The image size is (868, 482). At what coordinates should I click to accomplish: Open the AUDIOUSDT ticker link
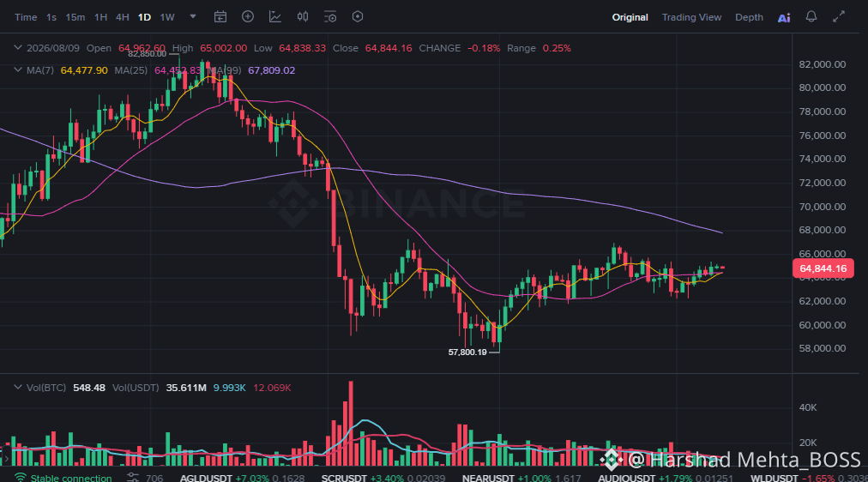pos(626,478)
